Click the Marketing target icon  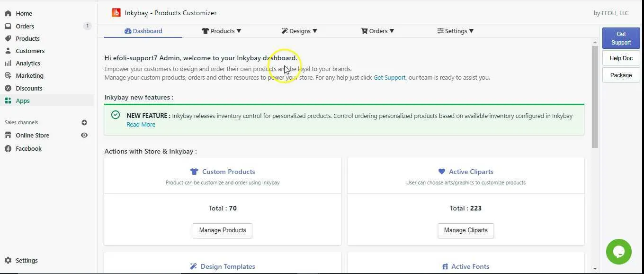pos(8,75)
